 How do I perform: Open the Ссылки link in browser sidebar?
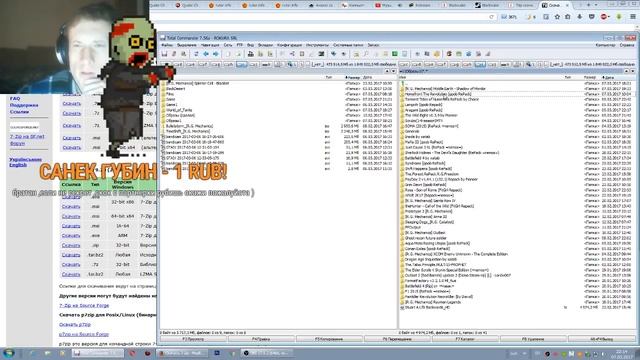(19, 111)
